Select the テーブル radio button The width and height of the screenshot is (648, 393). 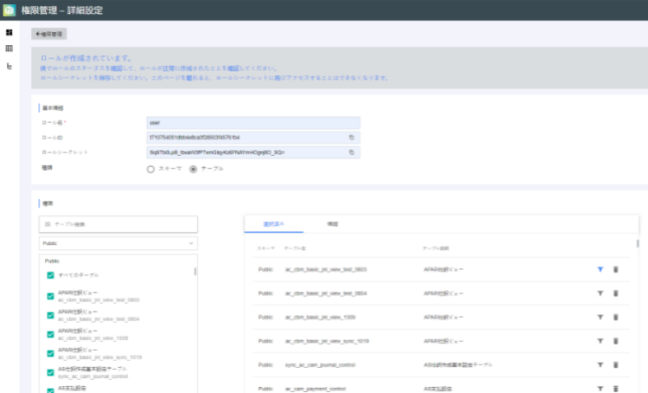[x=193, y=169]
